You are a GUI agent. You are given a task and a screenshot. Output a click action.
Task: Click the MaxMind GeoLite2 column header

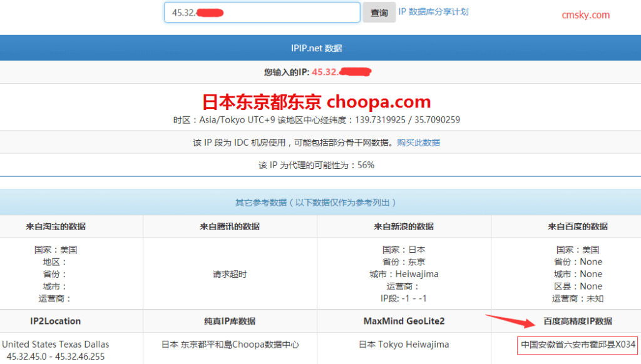[404, 321]
